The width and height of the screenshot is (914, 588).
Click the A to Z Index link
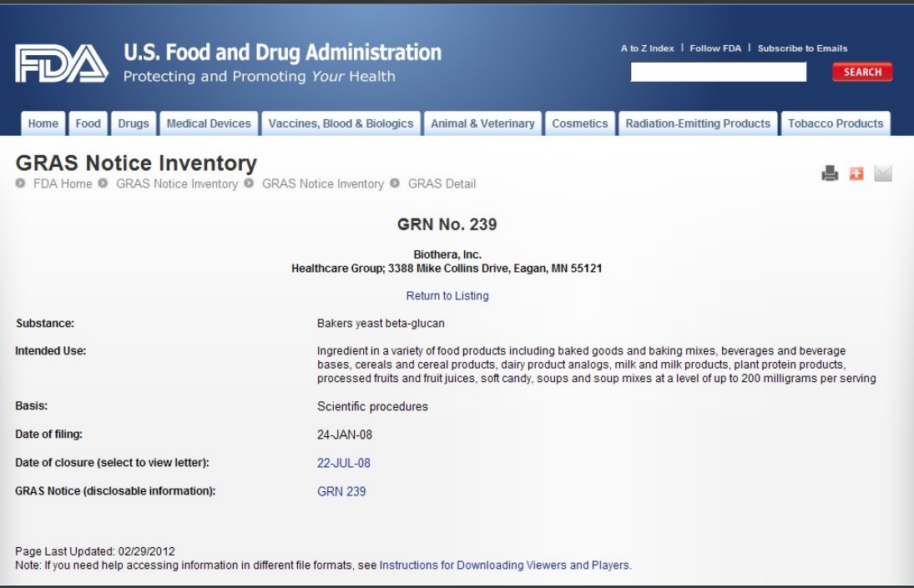(647, 48)
